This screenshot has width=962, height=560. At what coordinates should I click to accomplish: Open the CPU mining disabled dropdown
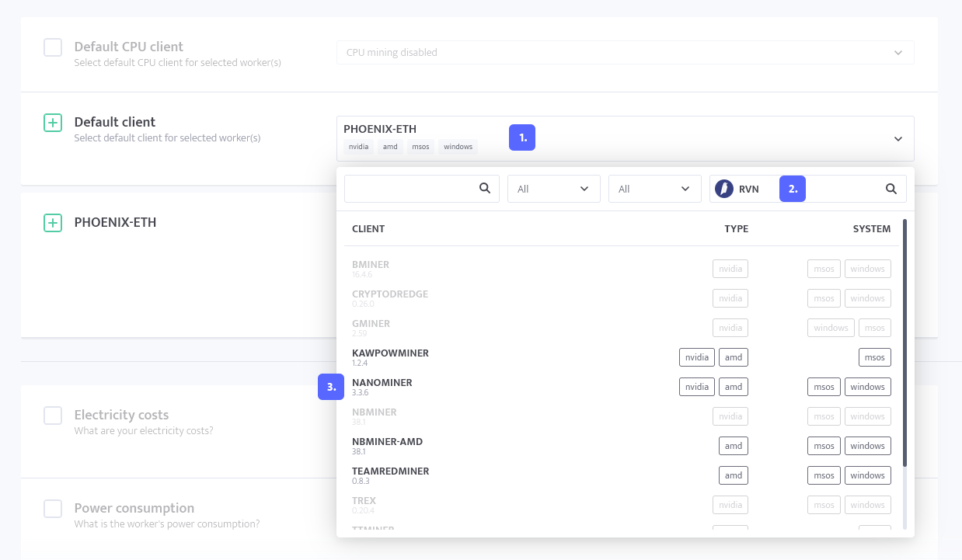pos(625,52)
